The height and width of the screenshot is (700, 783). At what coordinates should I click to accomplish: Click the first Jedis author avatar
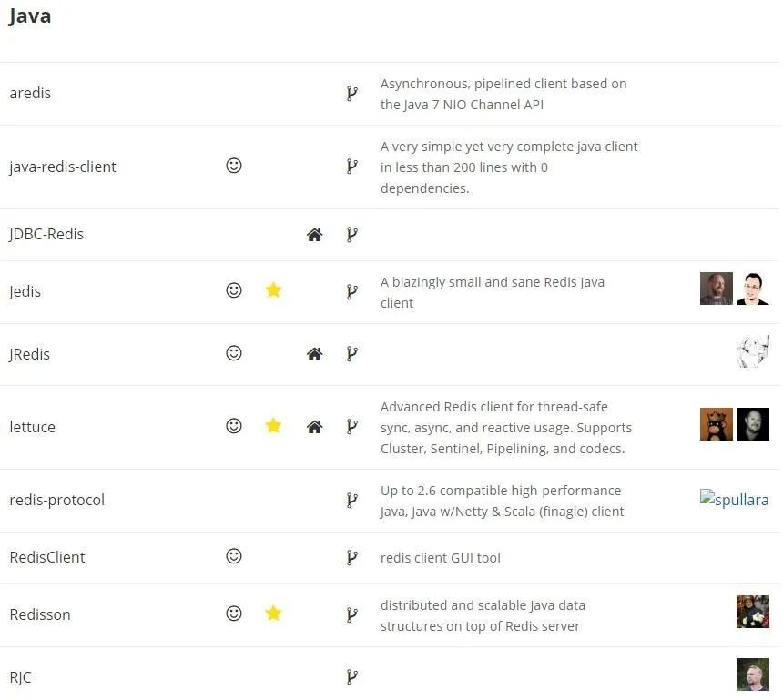(x=716, y=289)
